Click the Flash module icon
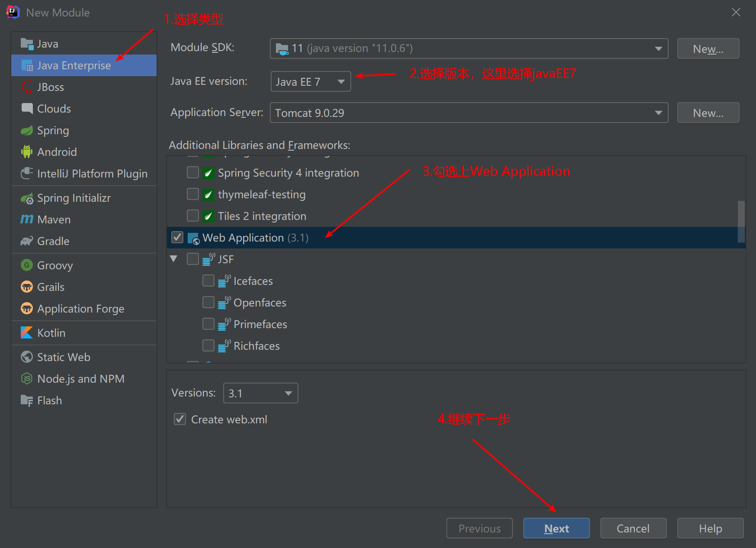The height and width of the screenshot is (548, 756). coord(27,400)
